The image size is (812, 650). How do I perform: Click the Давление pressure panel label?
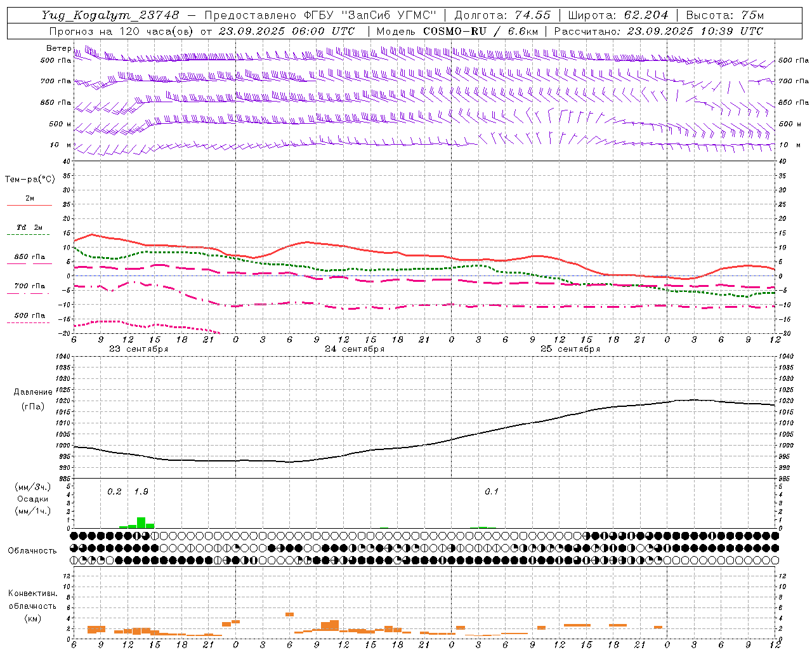tap(32, 392)
